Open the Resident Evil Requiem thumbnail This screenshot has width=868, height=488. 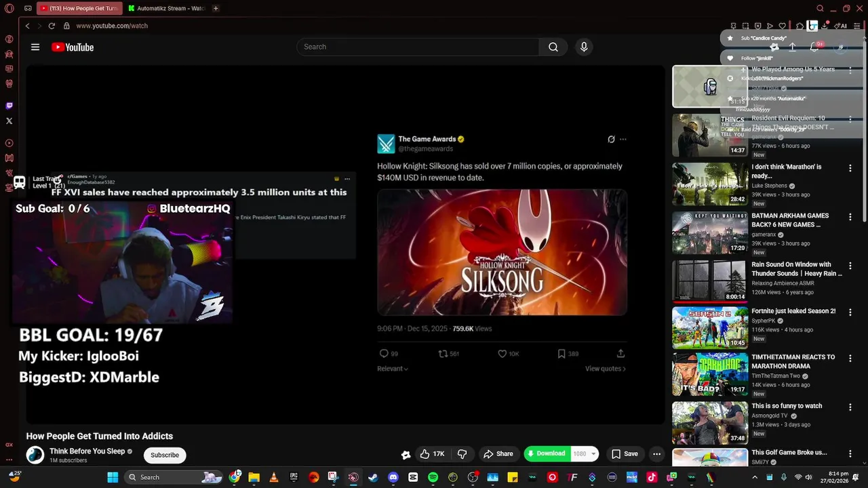[x=710, y=135]
